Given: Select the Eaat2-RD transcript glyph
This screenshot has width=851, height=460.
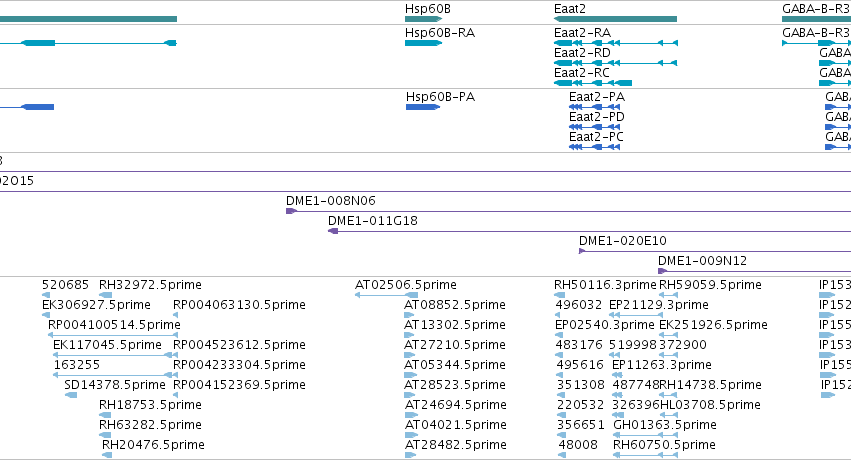Looking at the screenshot, I should click(x=615, y=63).
